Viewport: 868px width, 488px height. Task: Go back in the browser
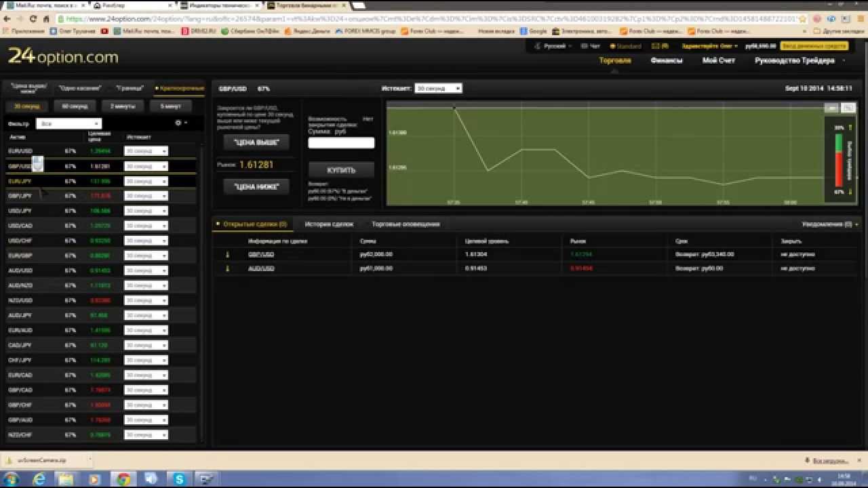point(7,19)
